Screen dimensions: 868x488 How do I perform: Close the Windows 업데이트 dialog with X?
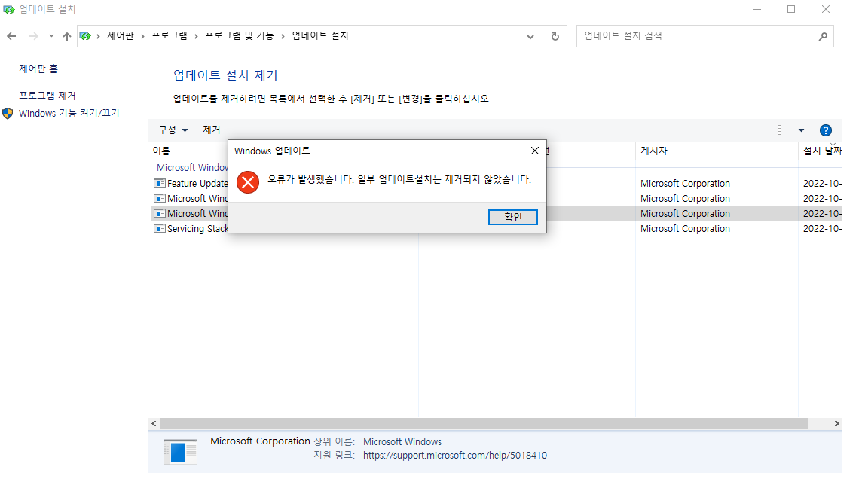pos(535,151)
